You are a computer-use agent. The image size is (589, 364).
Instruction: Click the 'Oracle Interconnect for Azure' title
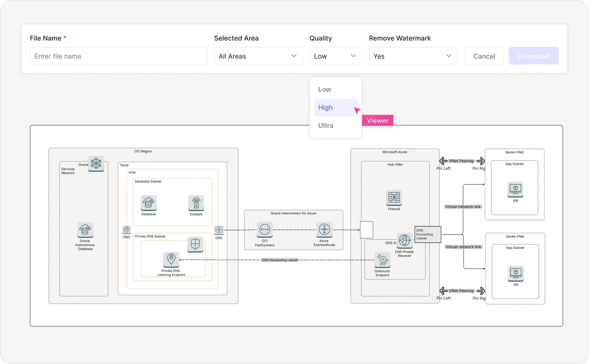pyautogui.click(x=293, y=213)
